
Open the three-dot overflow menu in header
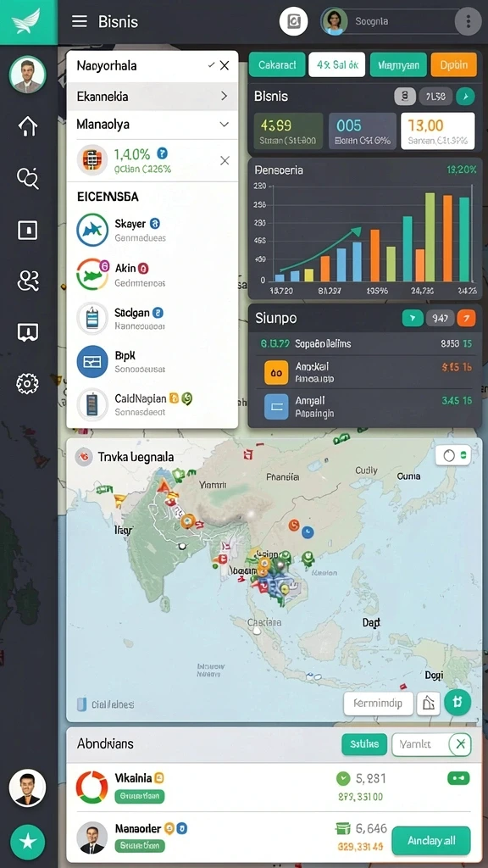468,21
